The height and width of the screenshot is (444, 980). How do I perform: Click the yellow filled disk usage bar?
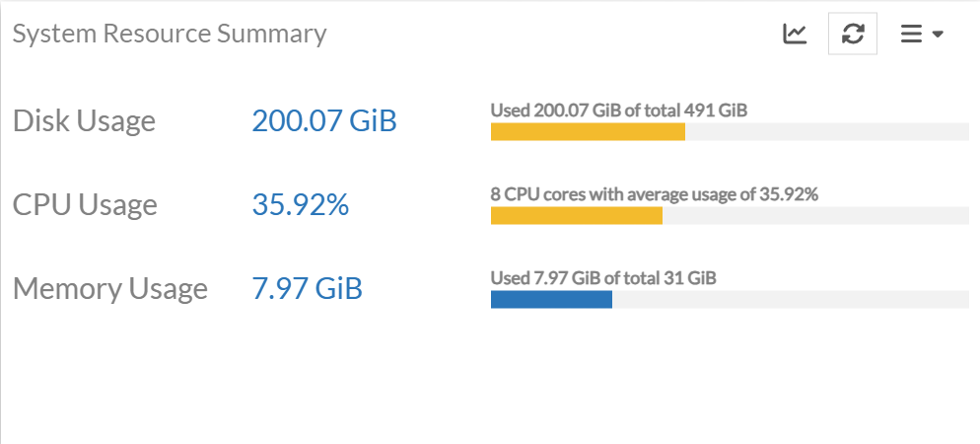pos(588,132)
